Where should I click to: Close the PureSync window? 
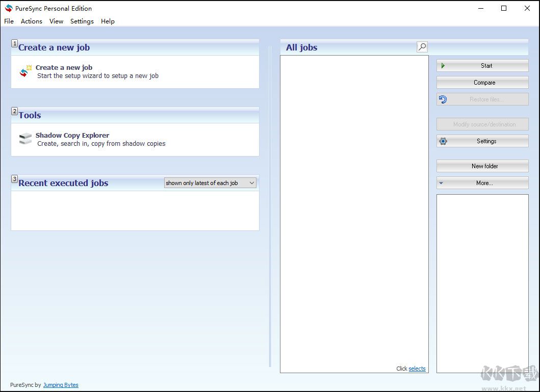pos(527,8)
